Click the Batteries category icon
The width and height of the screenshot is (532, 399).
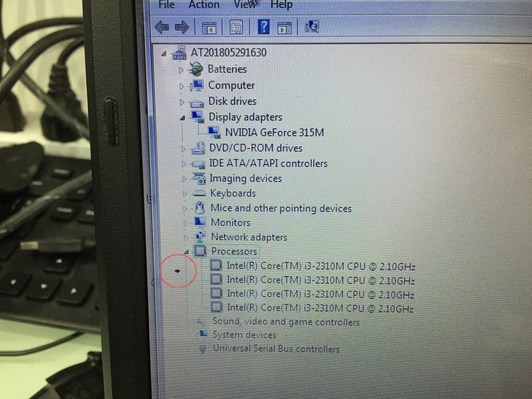197,69
